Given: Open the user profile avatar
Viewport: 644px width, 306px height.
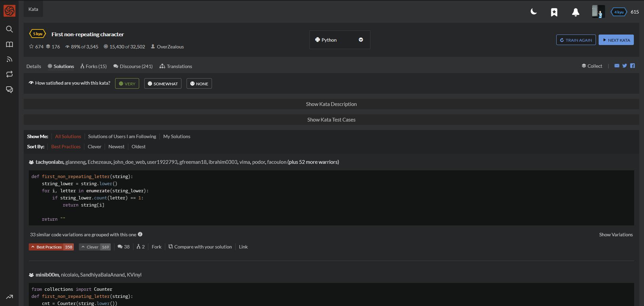Looking at the screenshot, I should click(x=598, y=12).
